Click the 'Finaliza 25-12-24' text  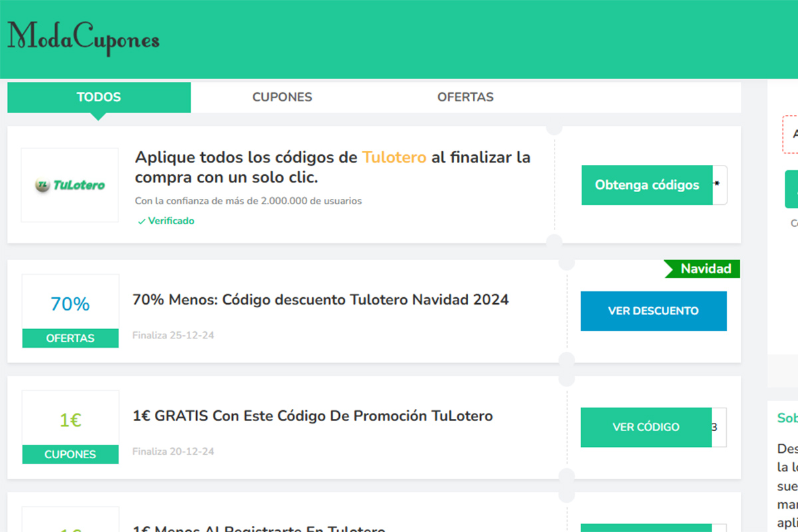pos(173,335)
